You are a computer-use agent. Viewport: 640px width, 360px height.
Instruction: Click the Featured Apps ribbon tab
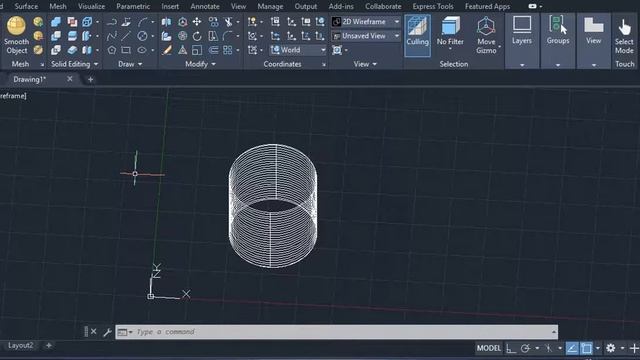coord(487,6)
